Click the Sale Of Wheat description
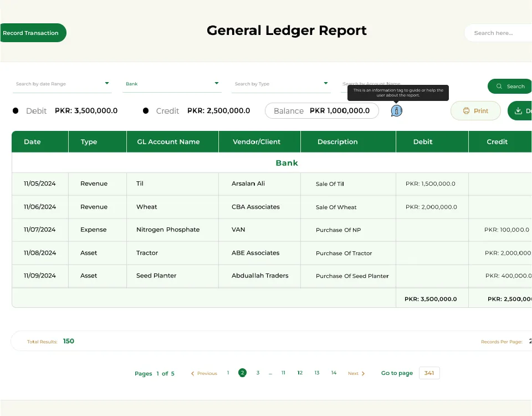 point(336,207)
